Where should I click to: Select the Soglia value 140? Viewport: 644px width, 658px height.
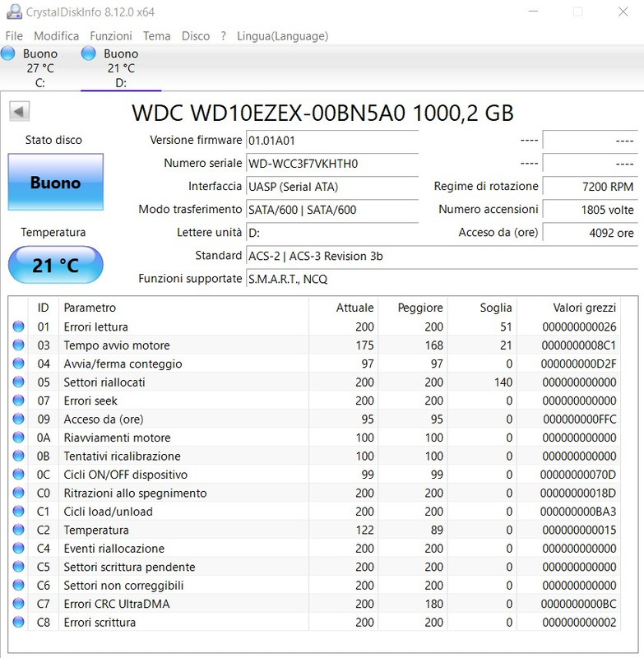coord(503,382)
